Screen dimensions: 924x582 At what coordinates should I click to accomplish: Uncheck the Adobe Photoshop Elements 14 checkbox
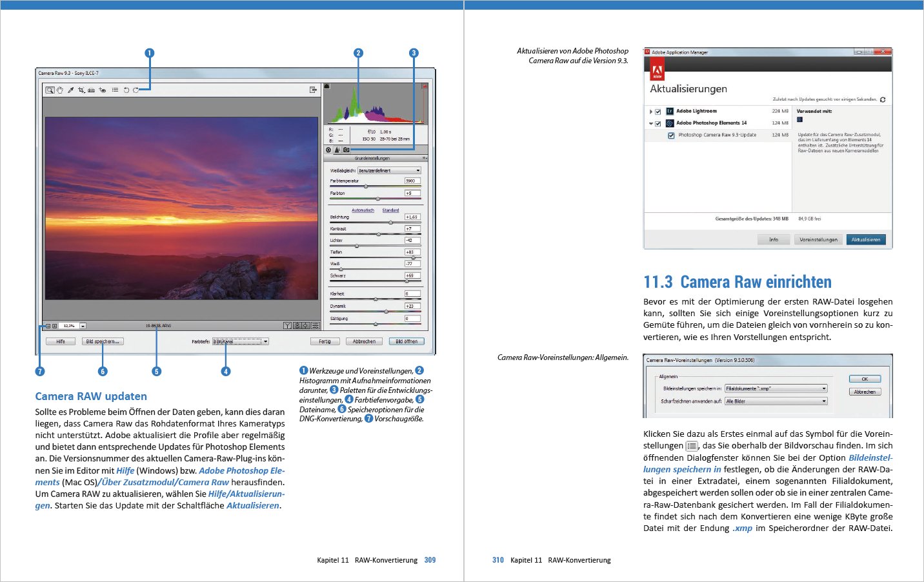658,123
